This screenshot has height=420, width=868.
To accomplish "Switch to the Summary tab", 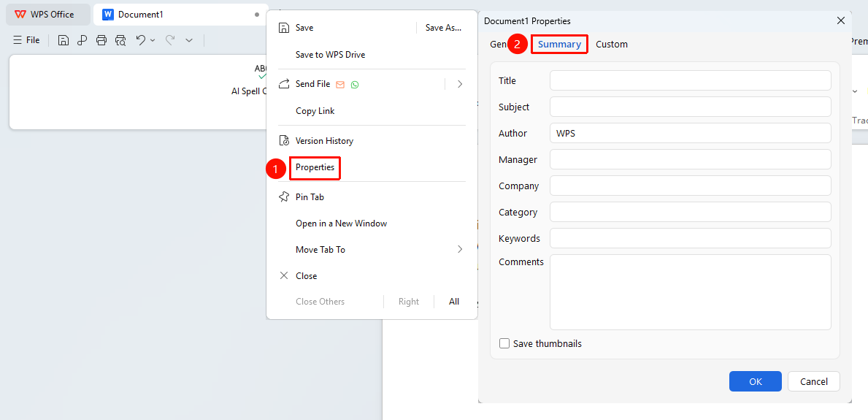I will [x=559, y=45].
